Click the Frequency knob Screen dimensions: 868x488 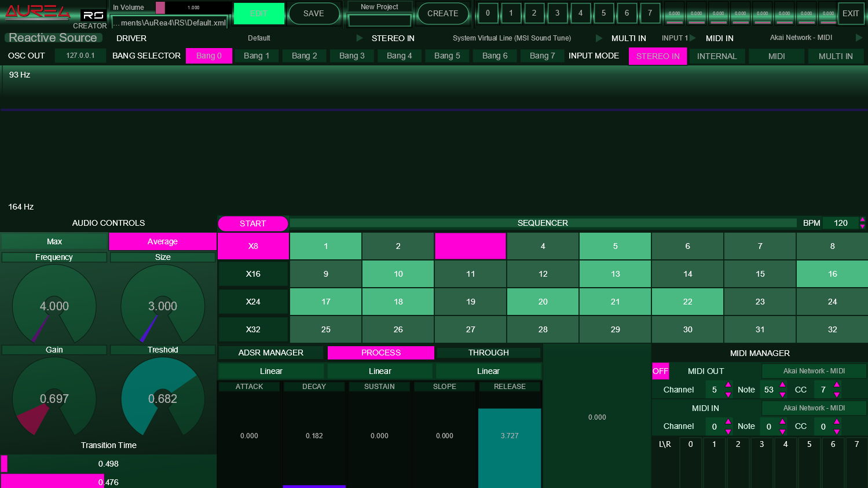coord(54,306)
